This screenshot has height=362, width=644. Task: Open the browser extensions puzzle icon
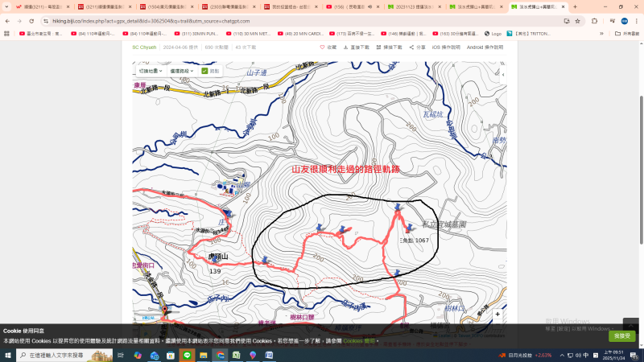pyautogui.click(x=594, y=21)
